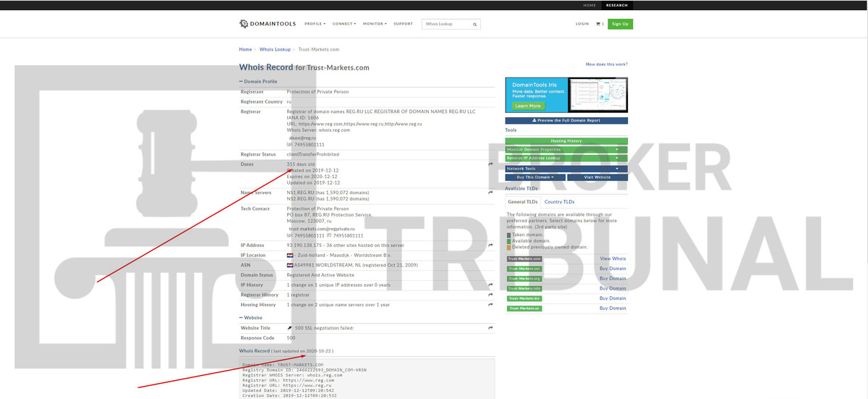Click Preview the Full Domain Report
Image resolution: width=868 pixels, height=399 pixels.
pos(566,121)
